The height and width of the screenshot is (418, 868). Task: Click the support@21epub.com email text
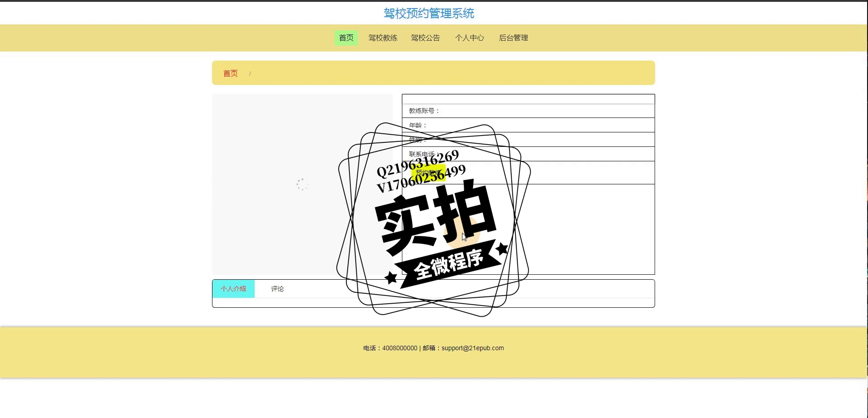[x=473, y=348]
